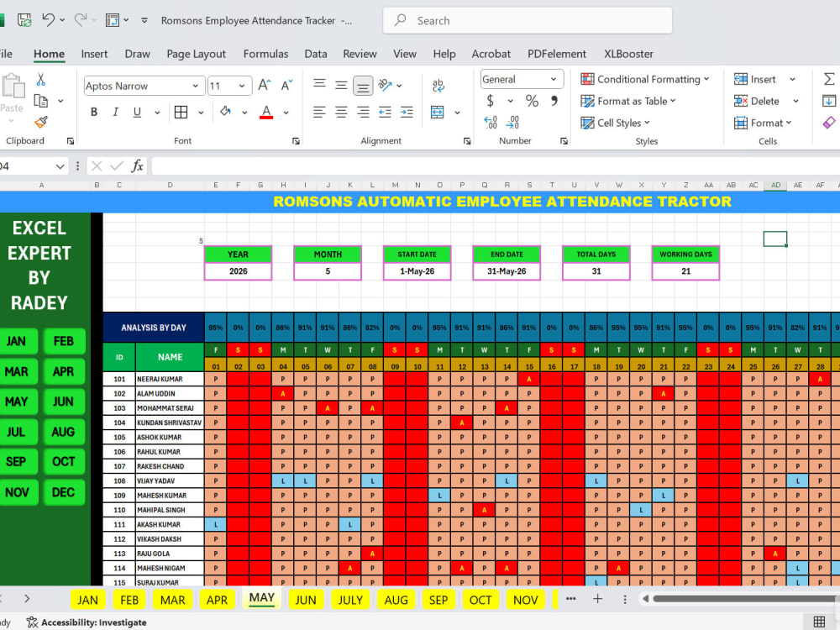Click the Clear eraser icon
This screenshot has width=840, height=630.
coord(829,123)
